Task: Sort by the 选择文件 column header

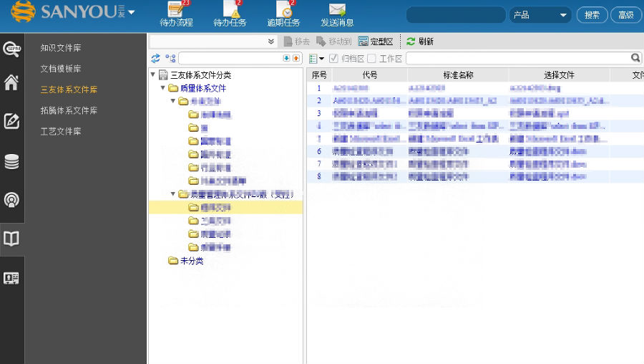Action: pyautogui.click(x=559, y=75)
